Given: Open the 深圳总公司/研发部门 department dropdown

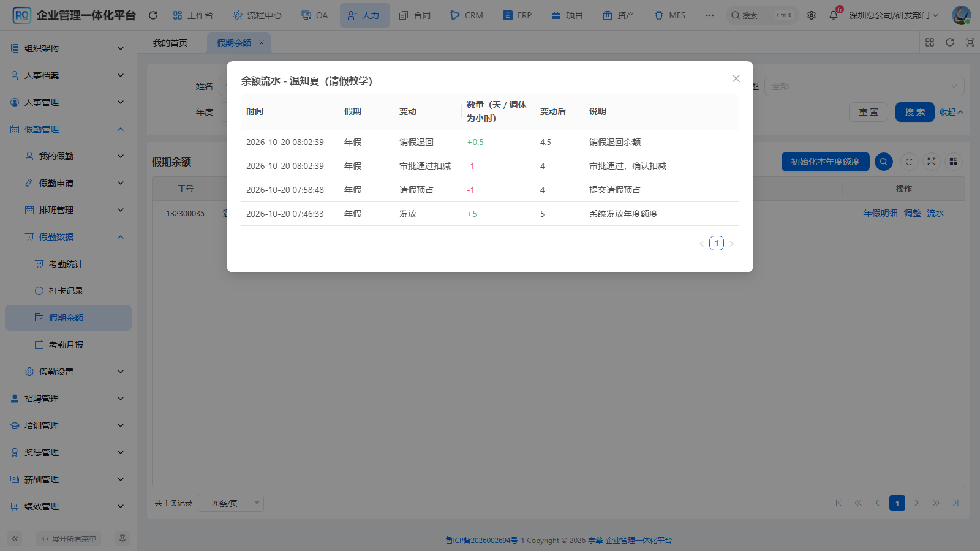Looking at the screenshot, I should pos(893,15).
